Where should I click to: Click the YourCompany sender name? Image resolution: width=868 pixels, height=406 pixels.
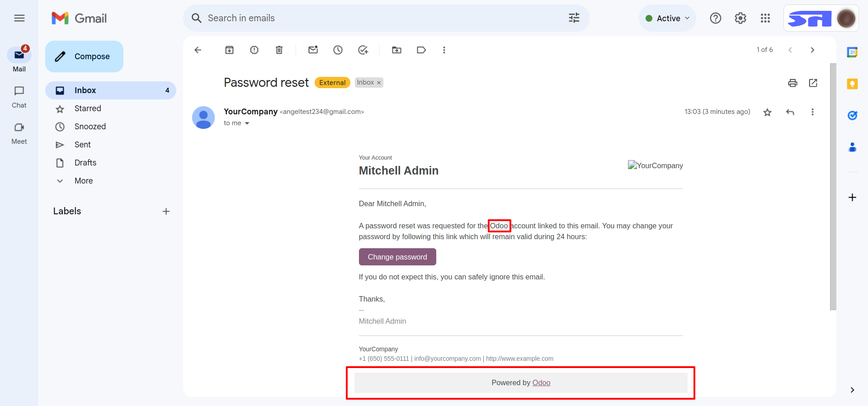point(250,112)
